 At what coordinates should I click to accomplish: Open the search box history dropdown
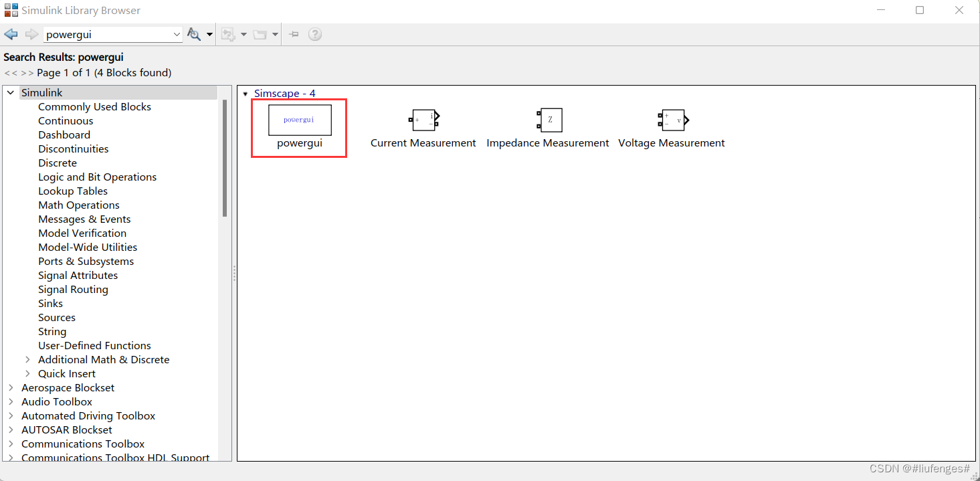[x=177, y=35]
